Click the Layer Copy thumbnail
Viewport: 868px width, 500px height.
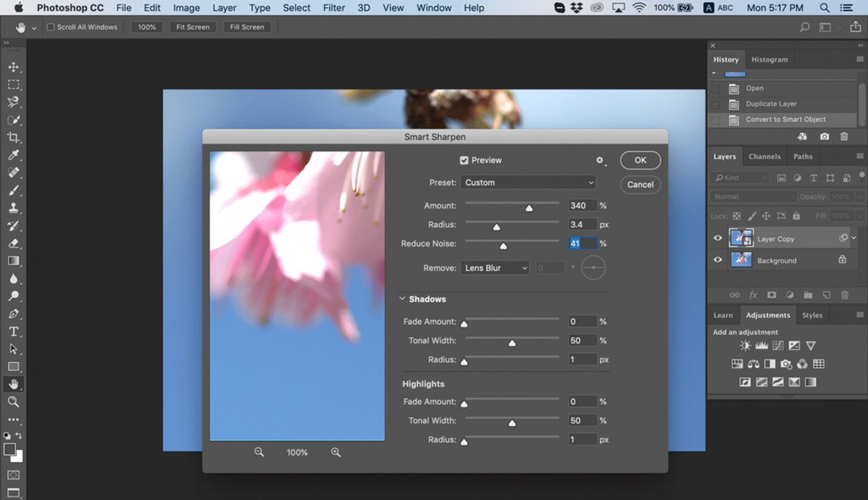[741, 238]
